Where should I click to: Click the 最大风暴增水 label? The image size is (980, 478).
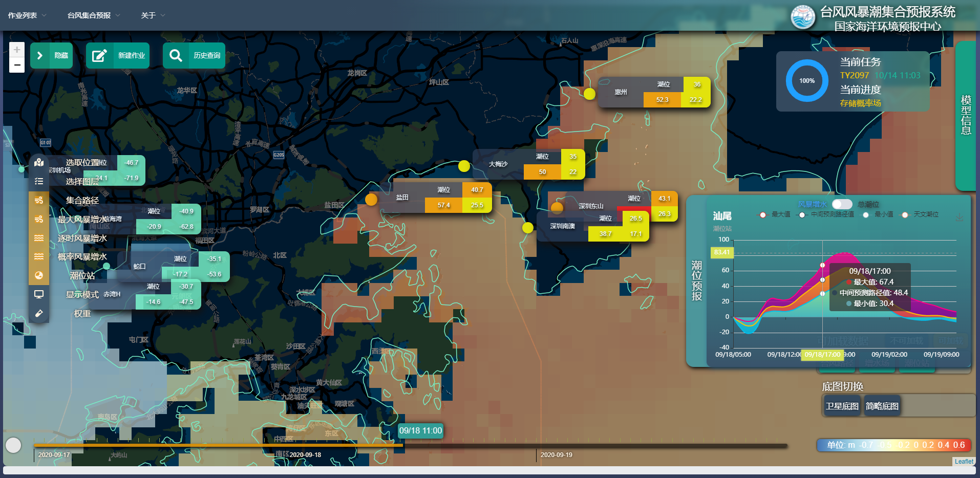82,219
